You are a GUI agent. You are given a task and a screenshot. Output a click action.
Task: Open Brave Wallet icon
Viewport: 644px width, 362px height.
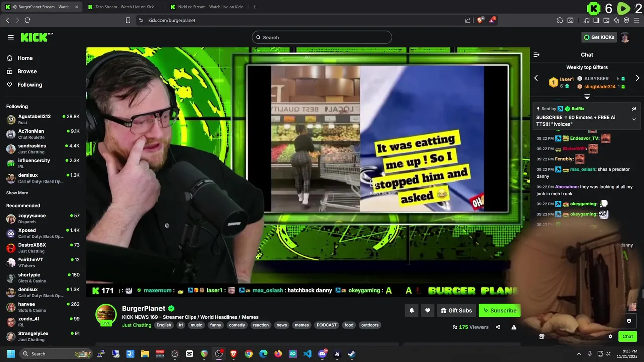pos(606,20)
